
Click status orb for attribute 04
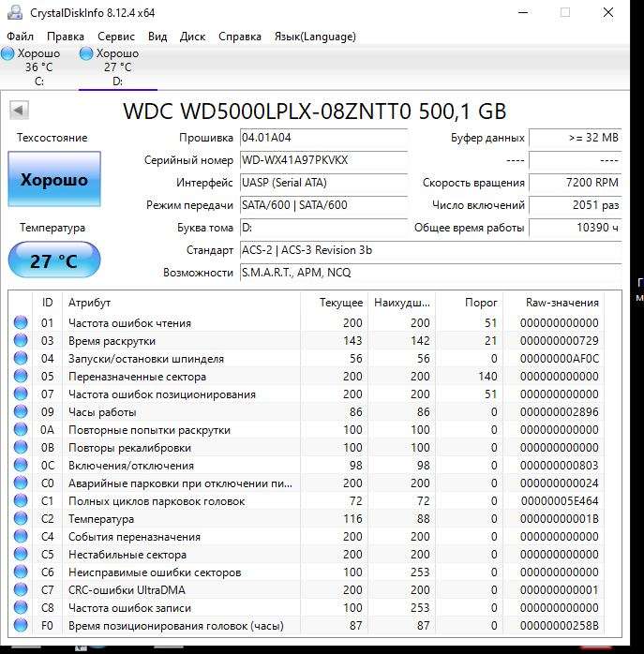click(x=21, y=358)
